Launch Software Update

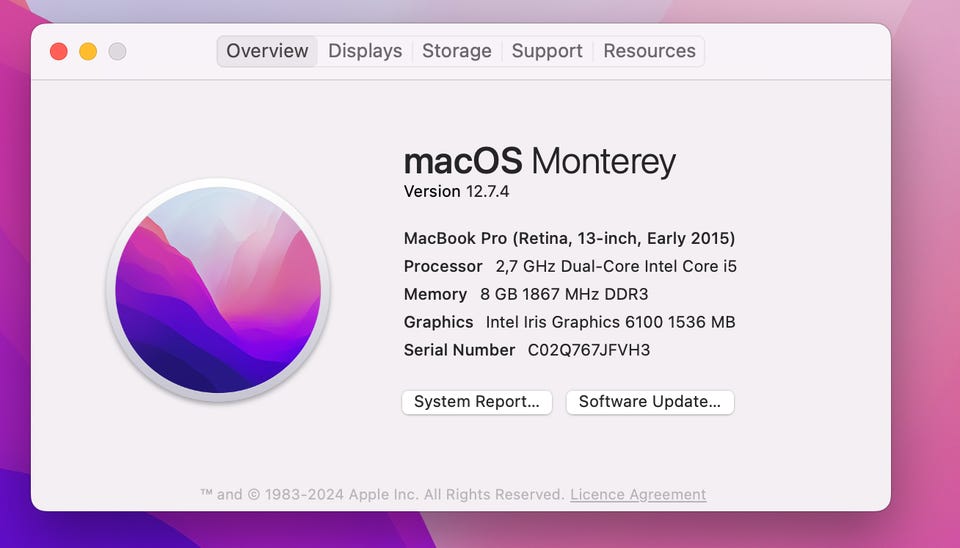pyautogui.click(x=650, y=402)
